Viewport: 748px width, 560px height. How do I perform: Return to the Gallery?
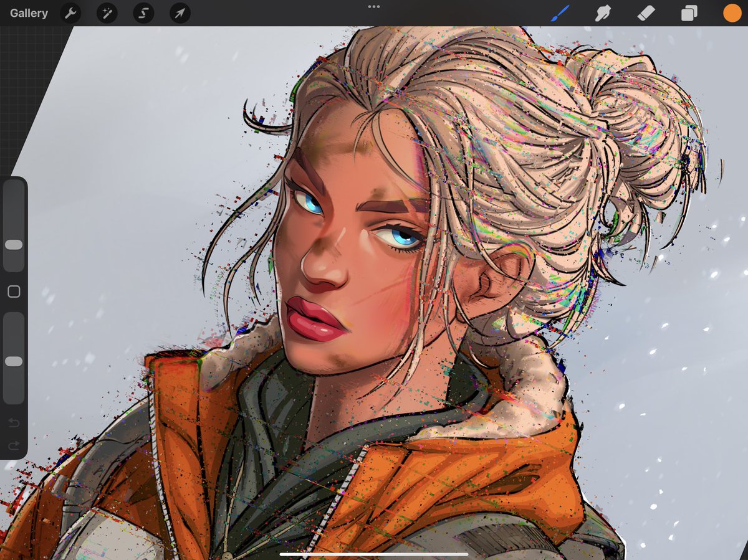(29, 13)
